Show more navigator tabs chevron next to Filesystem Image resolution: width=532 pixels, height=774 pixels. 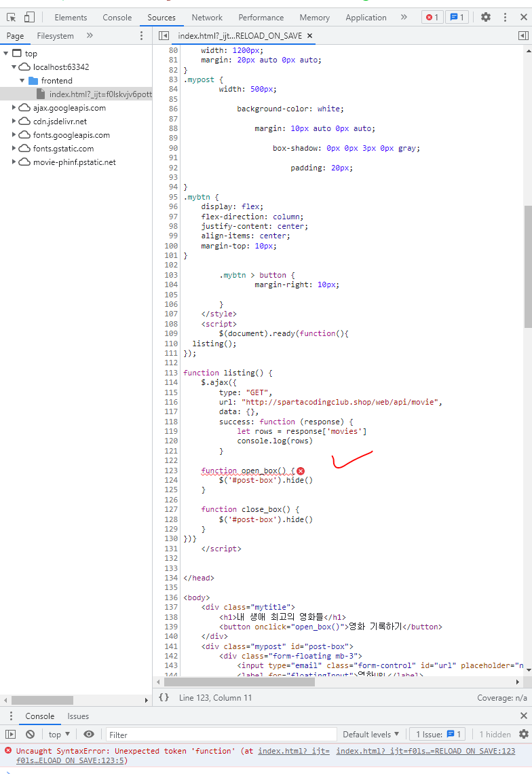tap(90, 35)
